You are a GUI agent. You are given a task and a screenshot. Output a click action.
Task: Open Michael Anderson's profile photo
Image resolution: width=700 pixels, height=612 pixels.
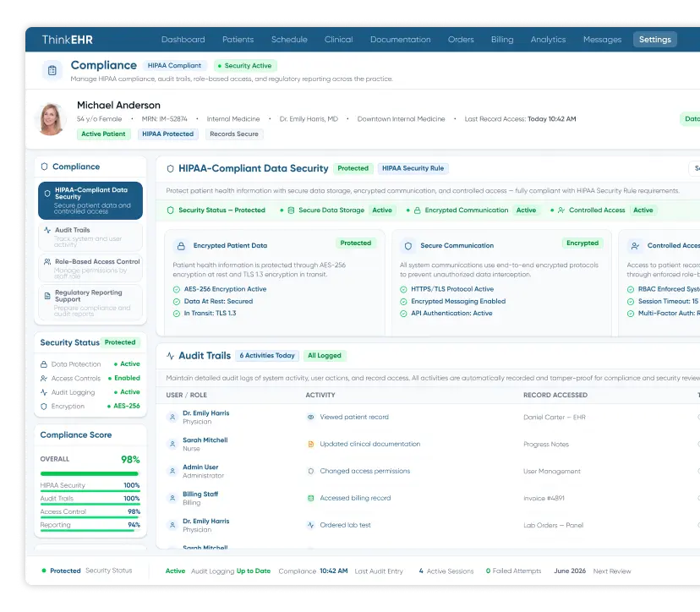pos(51,119)
